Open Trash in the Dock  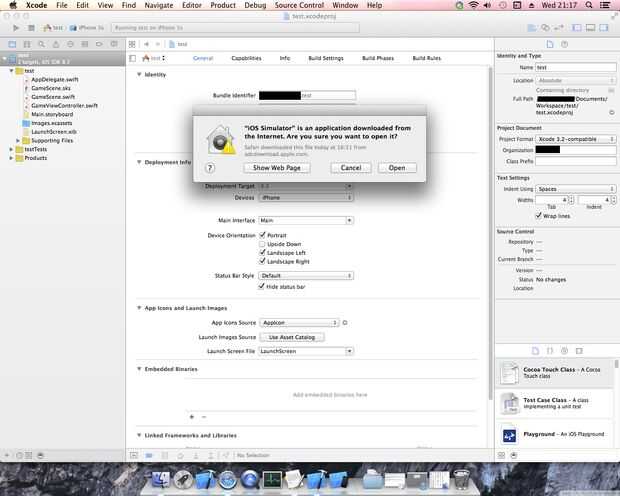click(461, 479)
